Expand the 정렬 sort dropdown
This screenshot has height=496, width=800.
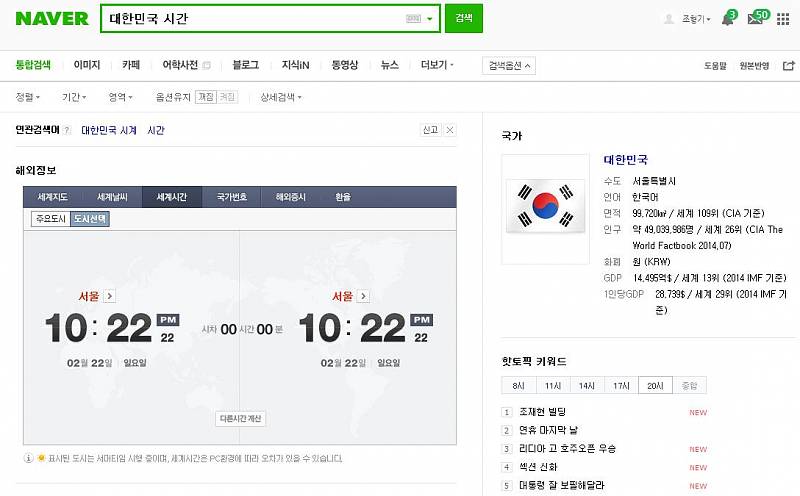point(28,97)
